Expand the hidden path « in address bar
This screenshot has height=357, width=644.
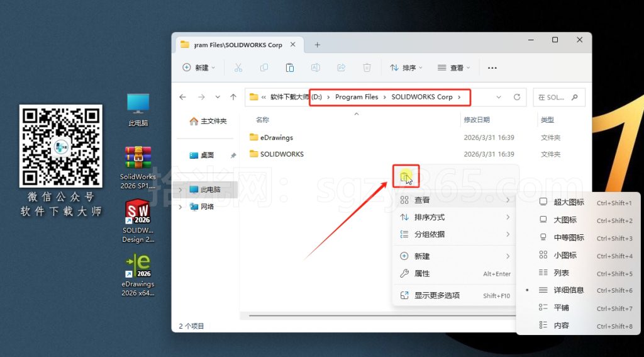pos(264,98)
